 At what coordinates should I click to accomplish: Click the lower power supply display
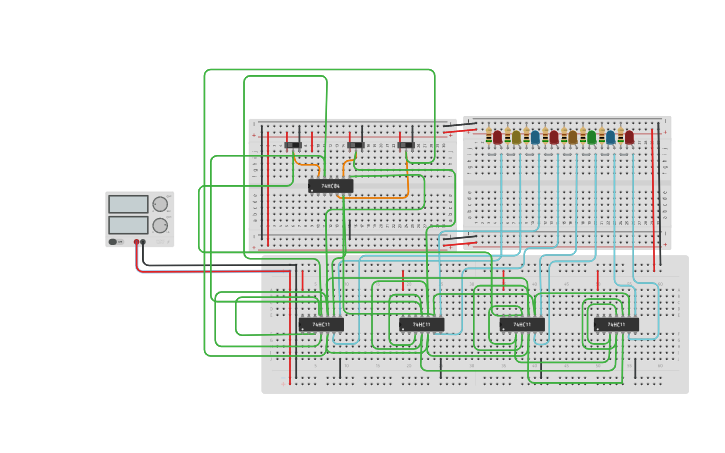(x=128, y=225)
